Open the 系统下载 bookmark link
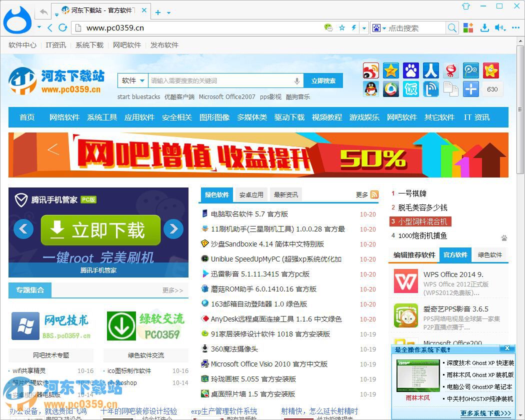 coord(89,45)
